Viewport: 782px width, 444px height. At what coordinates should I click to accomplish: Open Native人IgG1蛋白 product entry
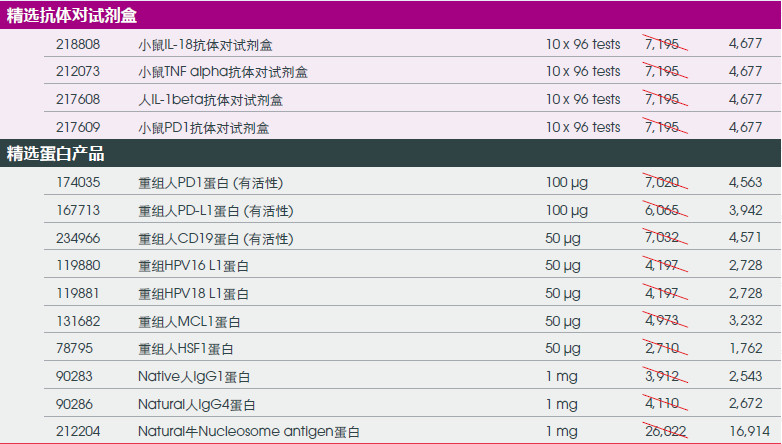[194, 377]
